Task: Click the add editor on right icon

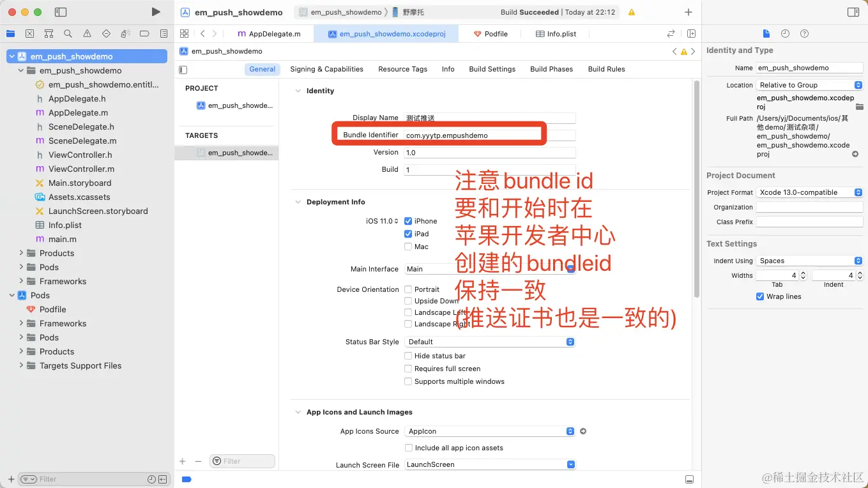Action: pyautogui.click(x=691, y=33)
